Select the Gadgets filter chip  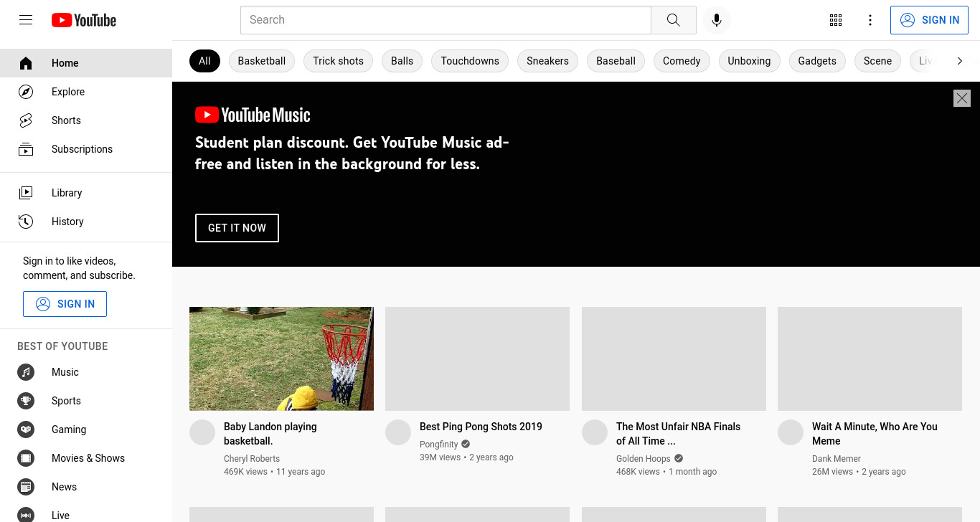click(x=817, y=61)
